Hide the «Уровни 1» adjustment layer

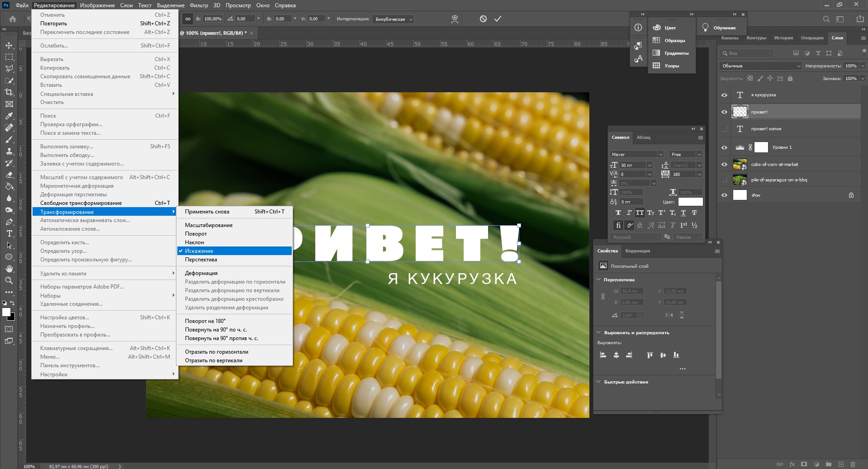724,147
